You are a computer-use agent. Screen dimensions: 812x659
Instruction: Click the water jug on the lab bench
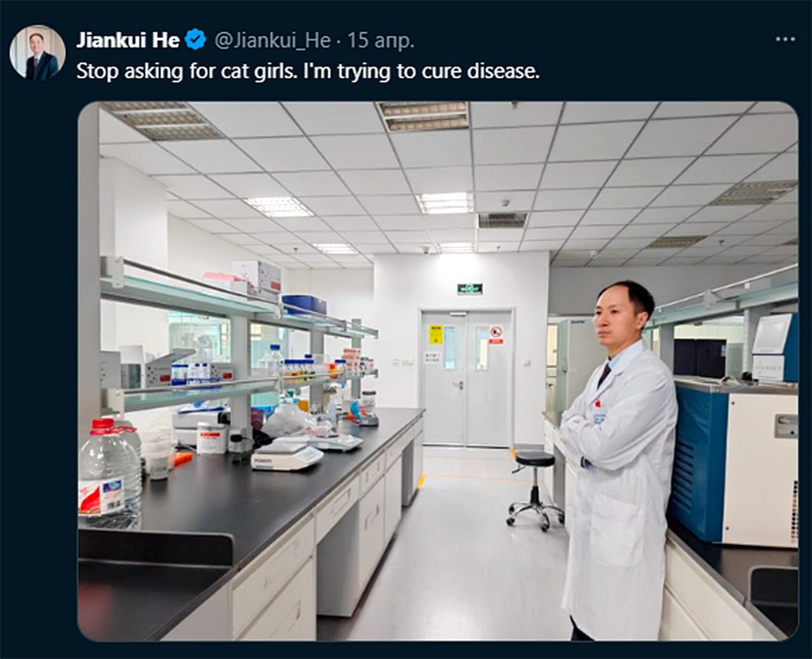tap(109, 471)
